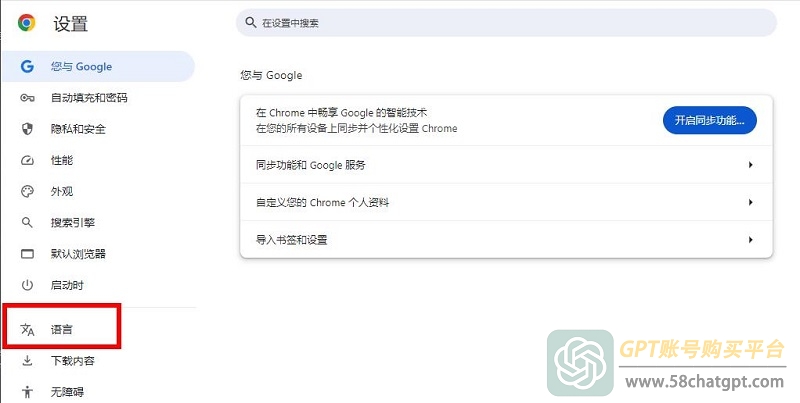Click the palette icon for 外观
Screen dimensions: 800x403
(x=27, y=192)
